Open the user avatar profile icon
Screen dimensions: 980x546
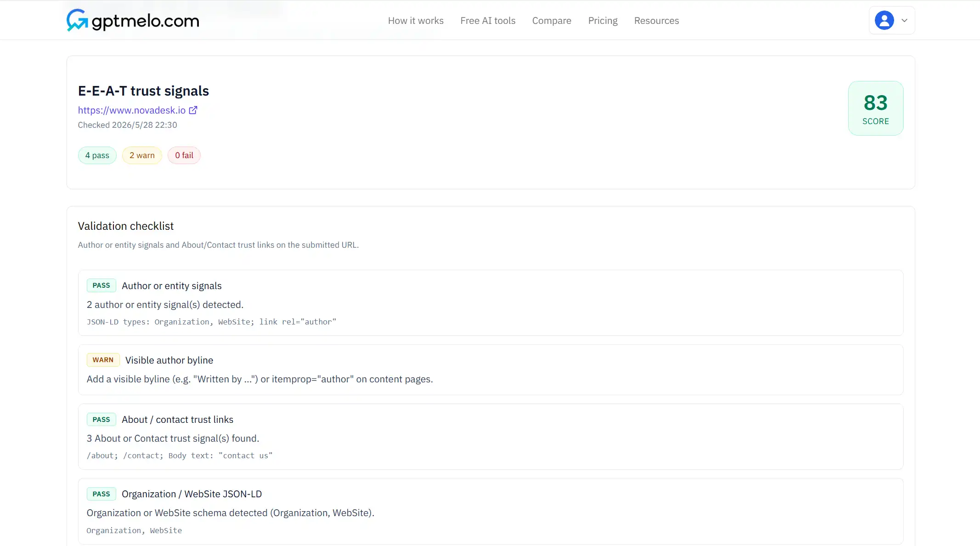click(884, 20)
